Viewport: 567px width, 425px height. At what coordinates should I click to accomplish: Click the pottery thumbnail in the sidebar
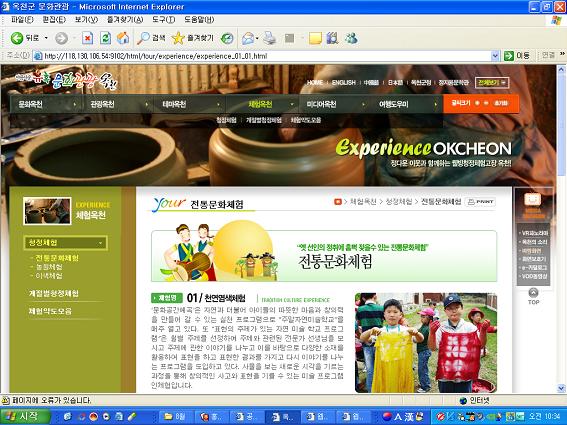tap(47, 211)
